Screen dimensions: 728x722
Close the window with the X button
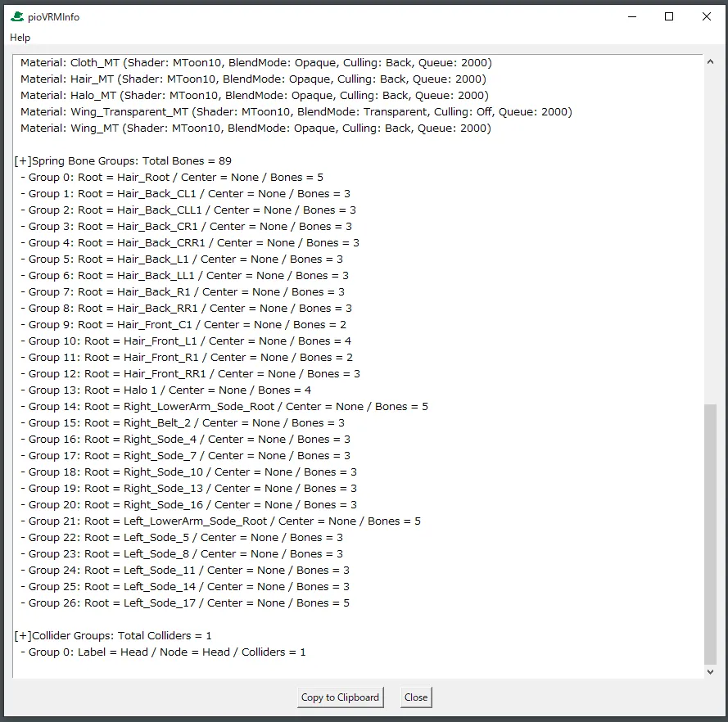click(707, 16)
